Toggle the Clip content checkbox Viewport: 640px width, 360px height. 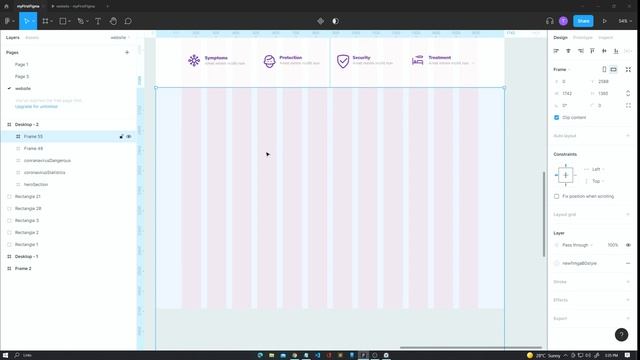556,118
